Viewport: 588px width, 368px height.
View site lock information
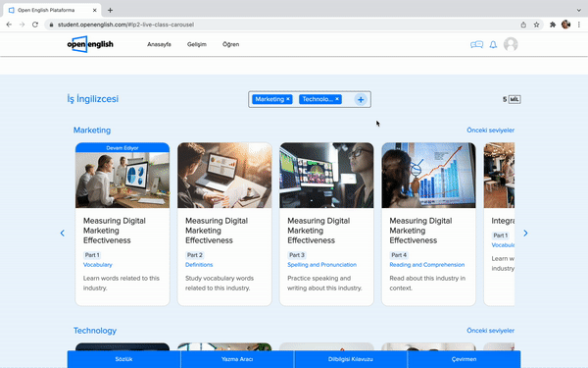[x=51, y=25]
